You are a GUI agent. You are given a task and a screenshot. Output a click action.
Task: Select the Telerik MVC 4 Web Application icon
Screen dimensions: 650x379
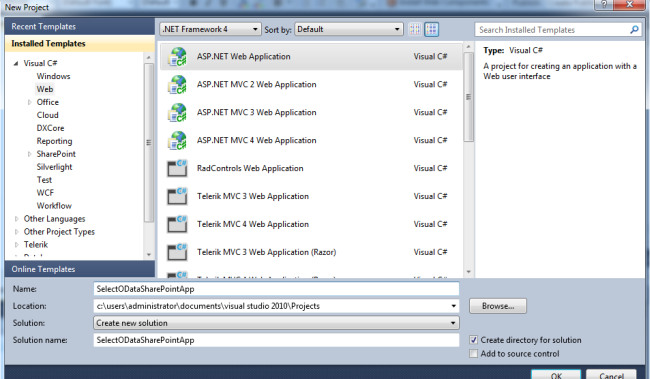pos(177,224)
